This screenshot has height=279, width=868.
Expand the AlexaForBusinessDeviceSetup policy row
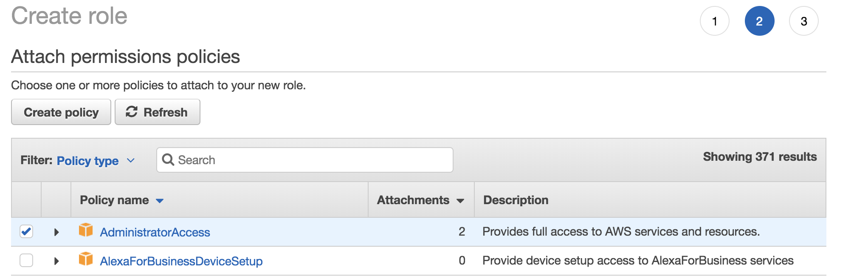tap(56, 261)
